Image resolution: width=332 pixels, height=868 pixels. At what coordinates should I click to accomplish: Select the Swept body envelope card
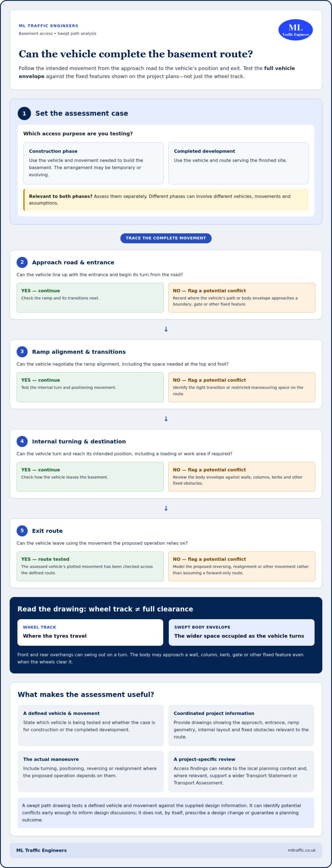[x=242, y=632]
